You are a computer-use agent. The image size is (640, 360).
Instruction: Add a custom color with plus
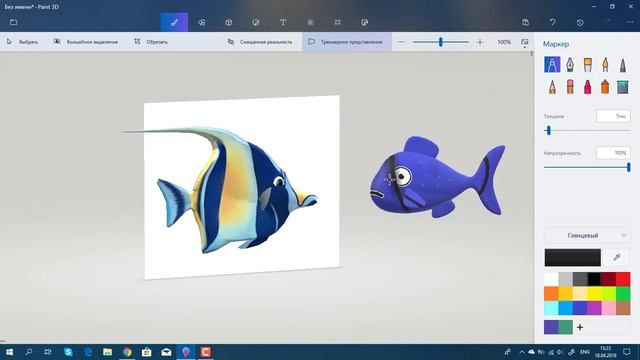580,327
